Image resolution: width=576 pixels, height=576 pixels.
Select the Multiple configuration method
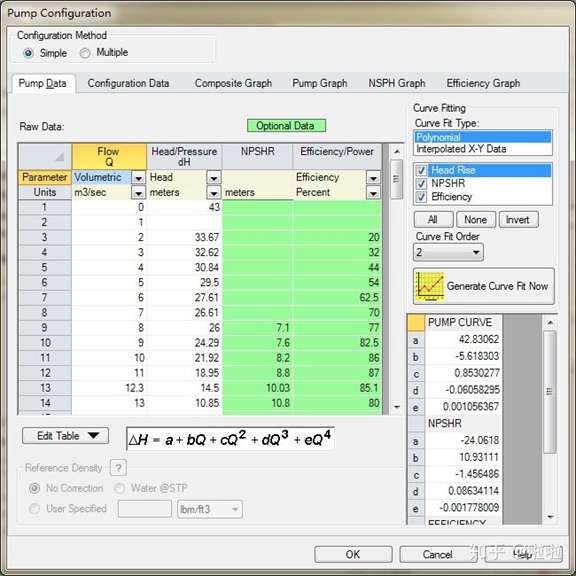85,53
